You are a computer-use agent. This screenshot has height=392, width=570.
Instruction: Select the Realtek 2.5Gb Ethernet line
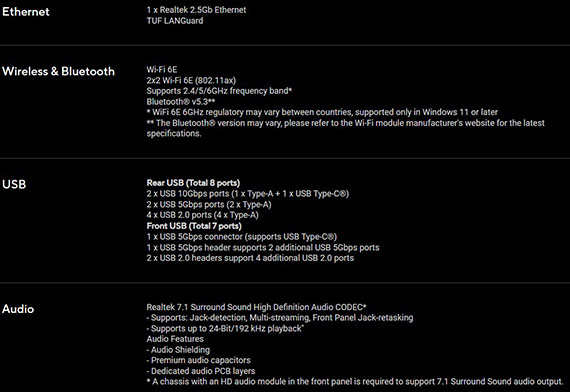(196, 10)
